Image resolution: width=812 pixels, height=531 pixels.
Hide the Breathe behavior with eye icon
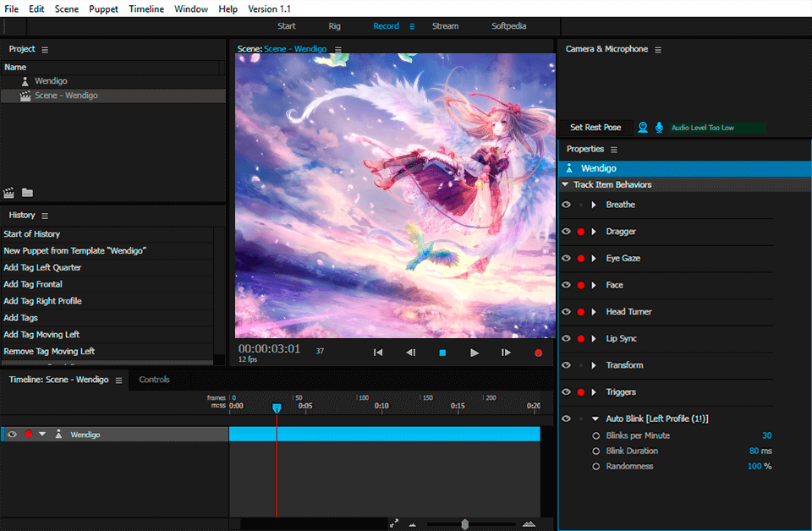[x=566, y=205]
